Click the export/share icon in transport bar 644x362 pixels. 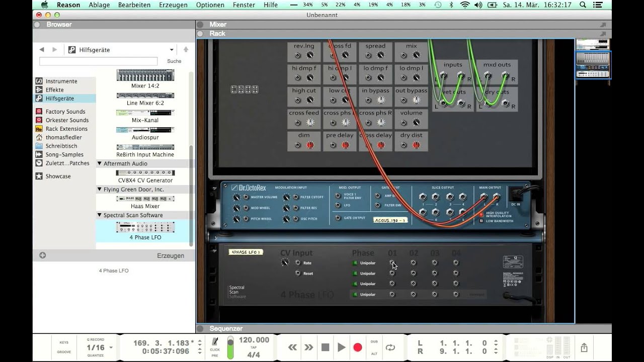tap(584, 347)
